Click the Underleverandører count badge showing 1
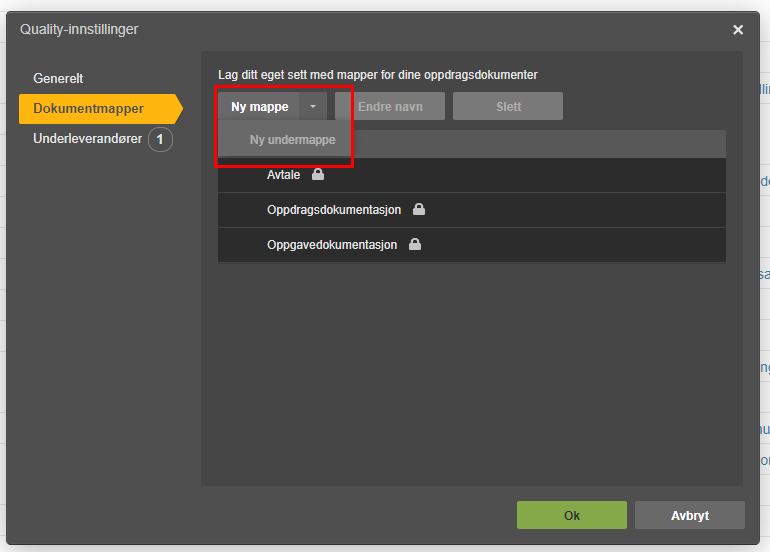This screenshot has height=552, width=770. [x=160, y=139]
